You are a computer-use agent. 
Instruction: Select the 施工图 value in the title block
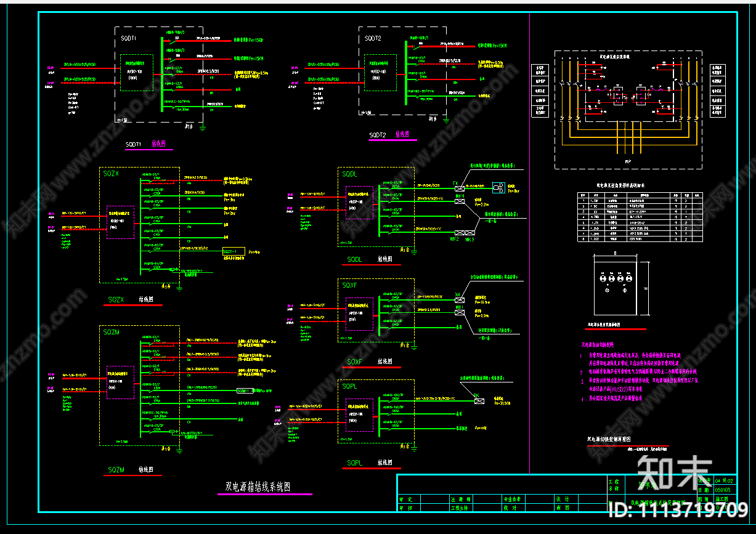pos(723,500)
